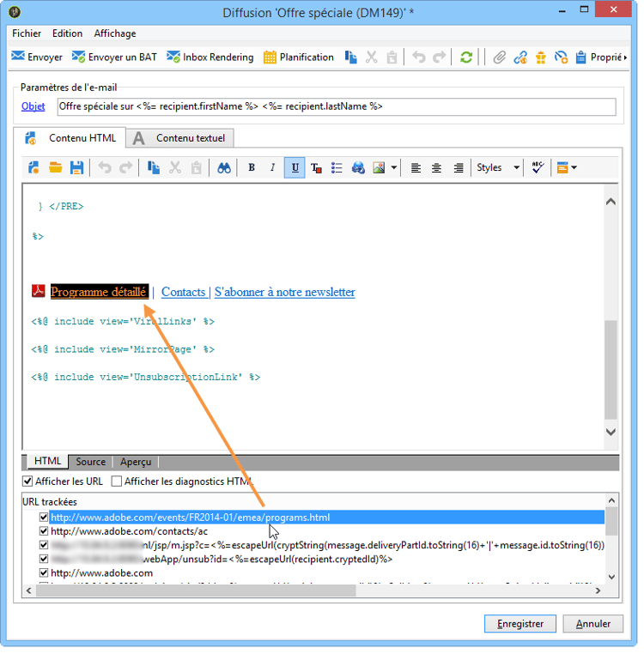Uncheck tracking for the m.jsp mirror URL
The height and width of the screenshot is (654, 644).
pos(44,545)
